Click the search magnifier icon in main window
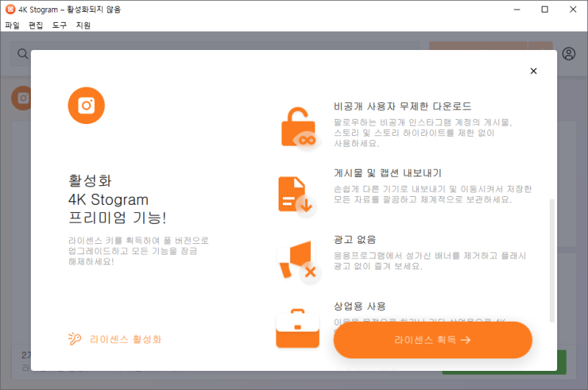588x390 pixels. pyautogui.click(x=23, y=54)
